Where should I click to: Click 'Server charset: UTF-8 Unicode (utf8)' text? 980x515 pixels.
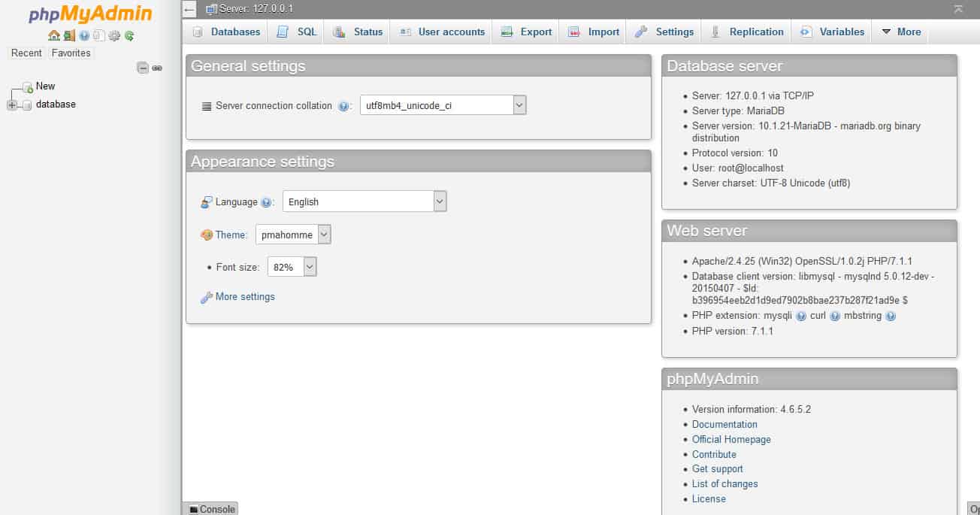(771, 183)
